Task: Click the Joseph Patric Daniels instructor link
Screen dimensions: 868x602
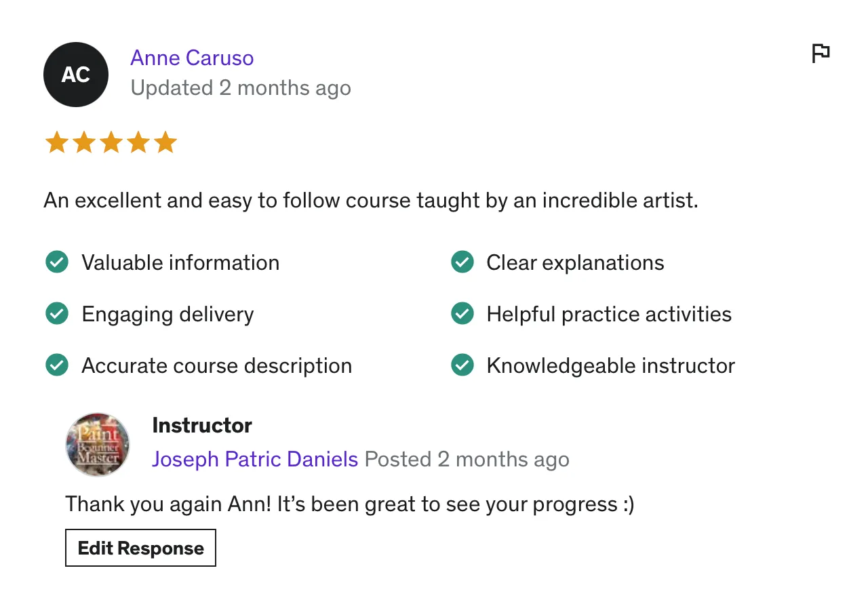Action: click(255, 459)
